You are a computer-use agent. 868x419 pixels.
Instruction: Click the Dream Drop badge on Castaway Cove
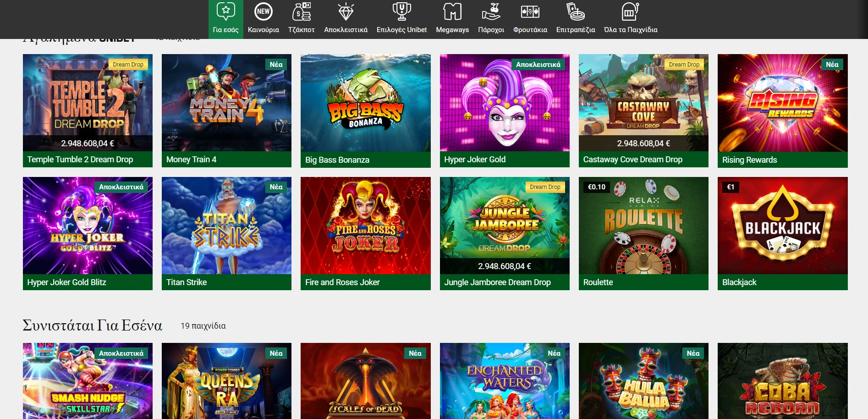tap(684, 65)
